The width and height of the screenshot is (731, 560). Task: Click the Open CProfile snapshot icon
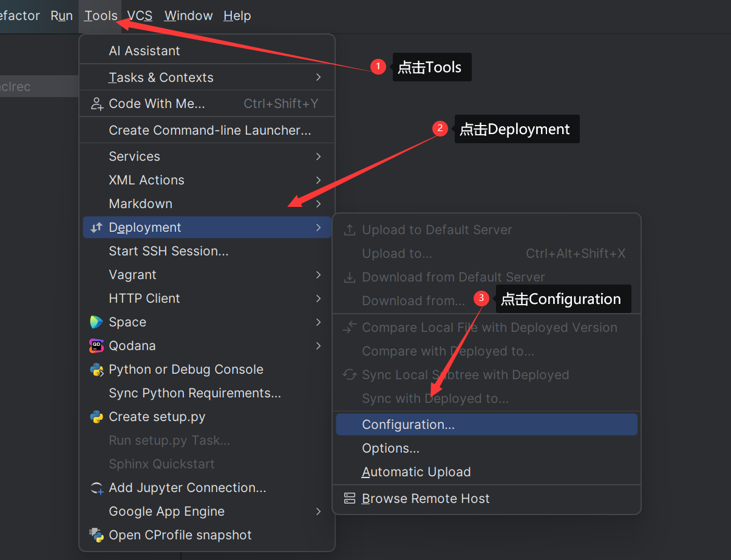tap(97, 535)
